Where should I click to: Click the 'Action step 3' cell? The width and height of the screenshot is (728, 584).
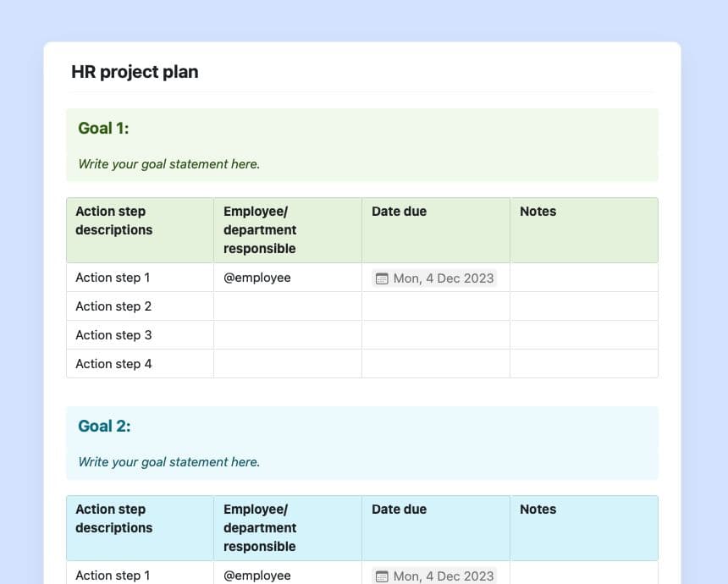click(x=113, y=335)
